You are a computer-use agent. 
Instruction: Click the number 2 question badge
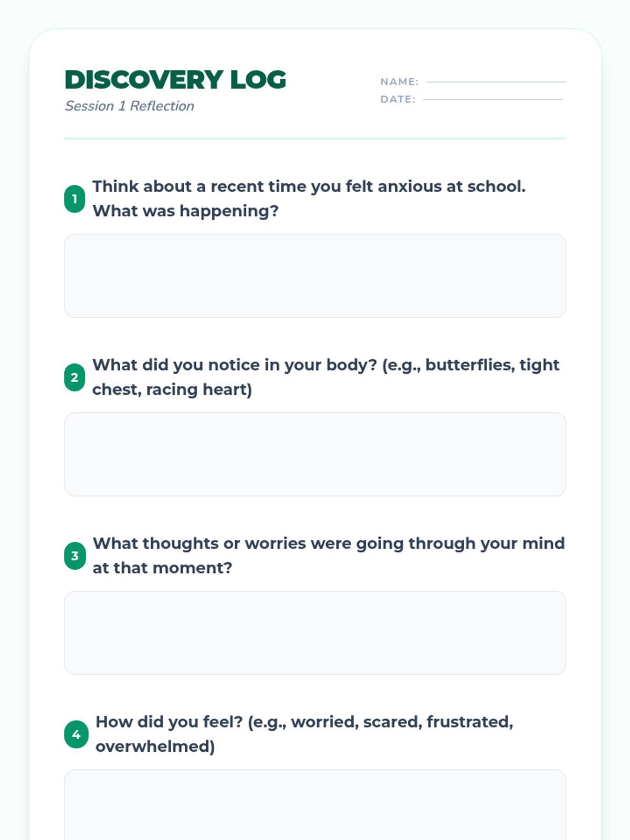tap(75, 377)
